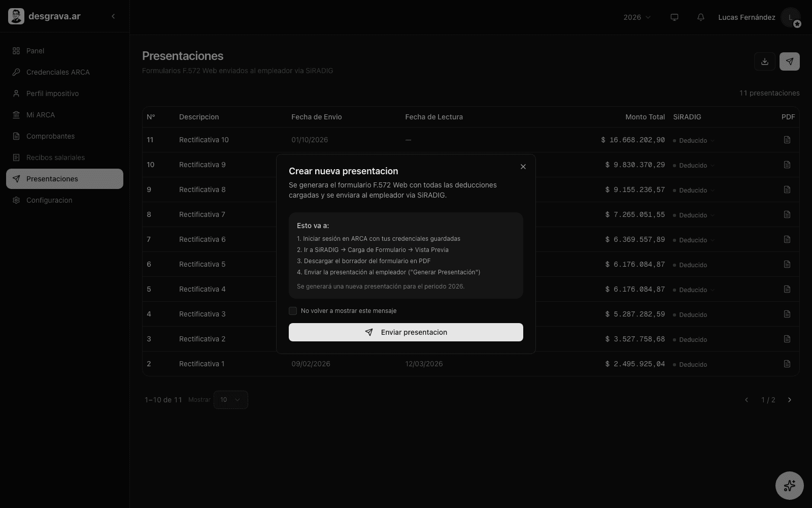Go to next page arrow
The image size is (812, 508).
tap(790, 400)
